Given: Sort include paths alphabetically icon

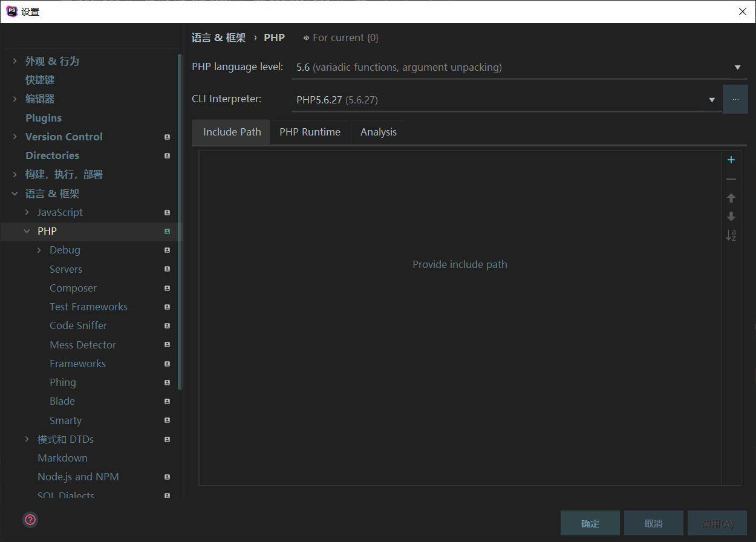Looking at the screenshot, I should pos(731,235).
